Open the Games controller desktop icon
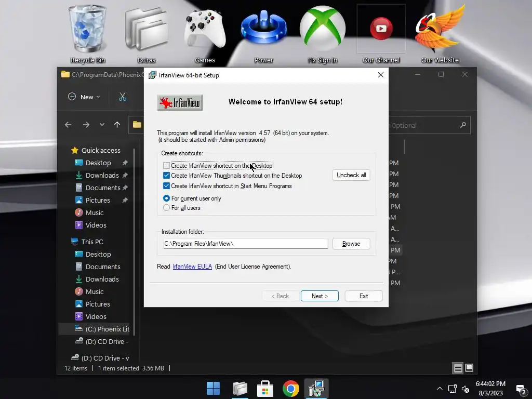Image resolution: width=532 pixels, height=399 pixels. pos(205,34)
